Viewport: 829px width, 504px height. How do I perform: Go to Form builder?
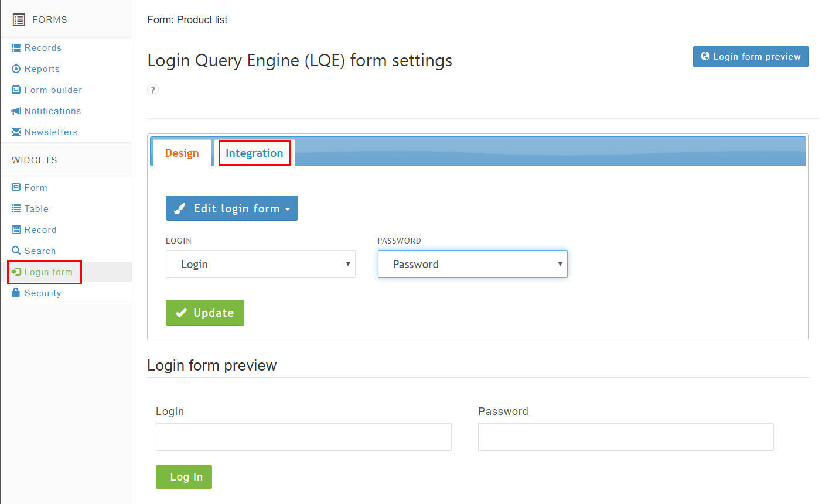(x=53, y=90)
